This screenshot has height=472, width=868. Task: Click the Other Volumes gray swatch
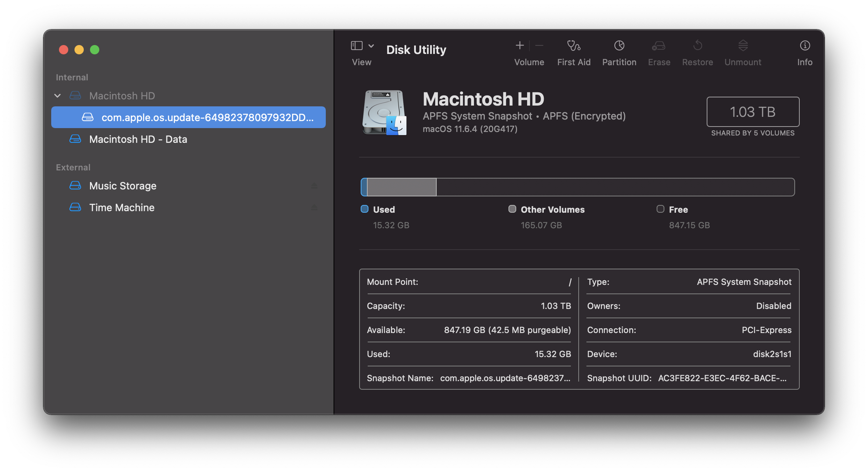[x=512, y=209]
